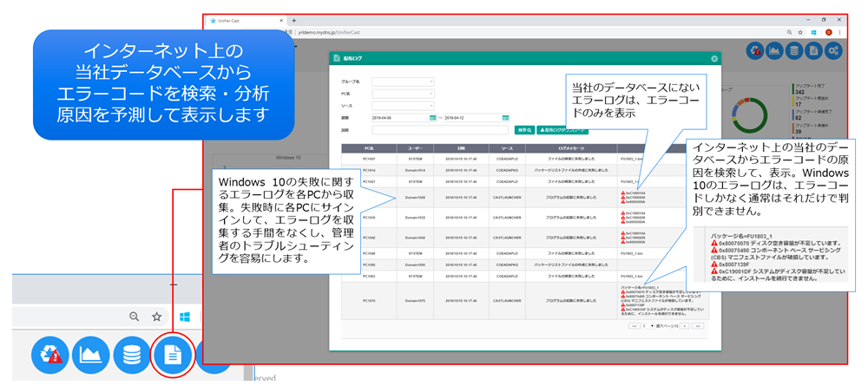Sort by the 日時 column header

point(461,148)
